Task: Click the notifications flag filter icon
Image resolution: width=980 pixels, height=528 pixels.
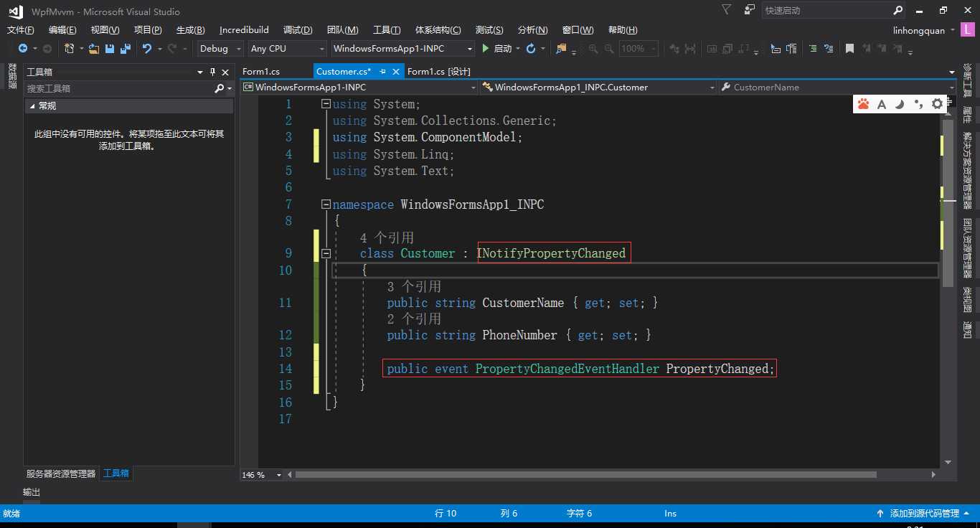Action: [727, 10]
